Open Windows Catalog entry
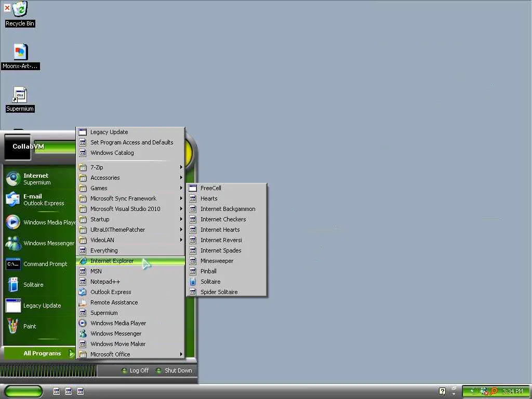532x399 pixels. point(130,153)
